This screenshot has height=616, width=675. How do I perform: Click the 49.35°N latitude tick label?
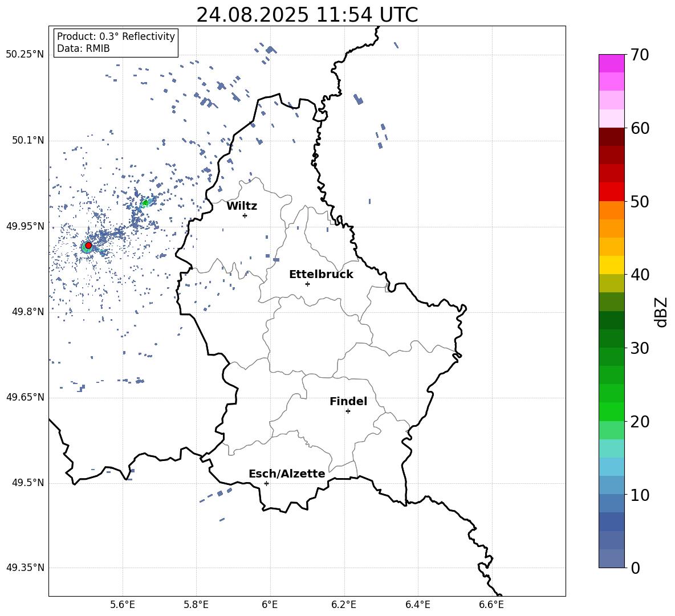coord(25,568)
